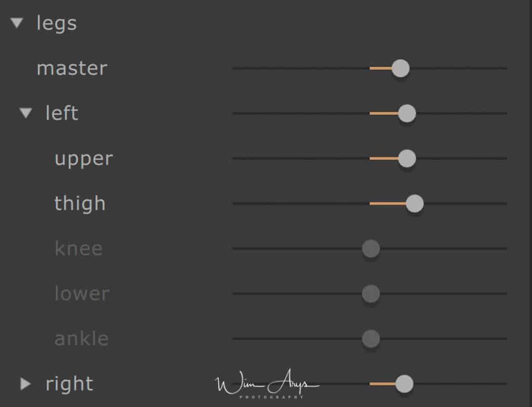This screenshot has width=532, height=407.
Task: Click the thigh slider handle
Action: click(x=414, y=203)
